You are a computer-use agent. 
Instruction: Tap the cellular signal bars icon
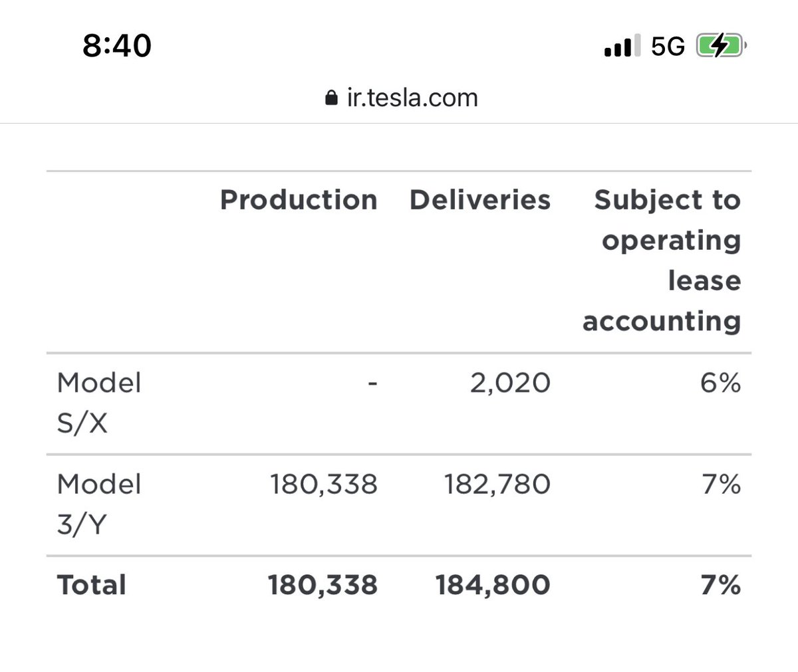[622, 47]
